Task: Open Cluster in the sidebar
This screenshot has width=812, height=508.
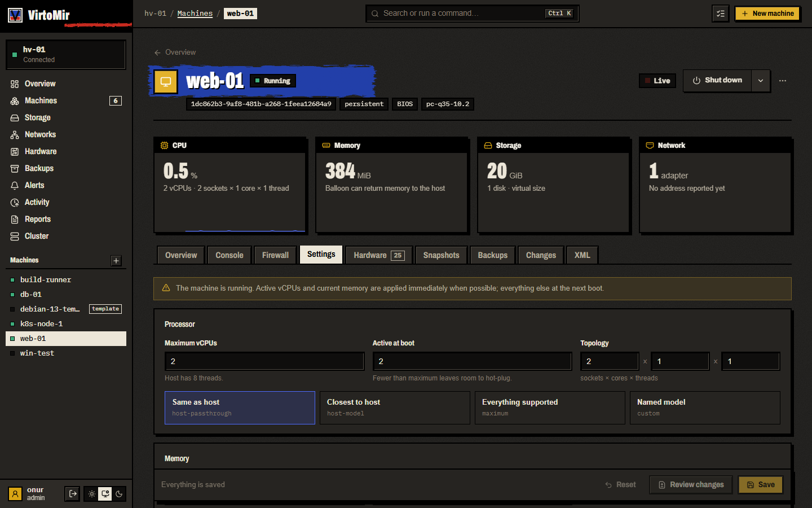Action: [x=66, y=236]
